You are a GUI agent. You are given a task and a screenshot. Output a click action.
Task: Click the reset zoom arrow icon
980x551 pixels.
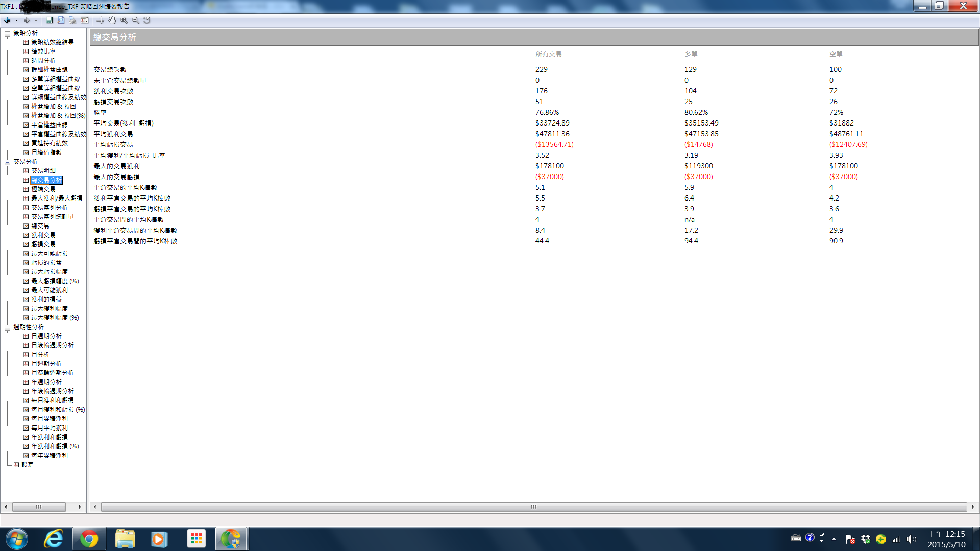pos(147,20)
